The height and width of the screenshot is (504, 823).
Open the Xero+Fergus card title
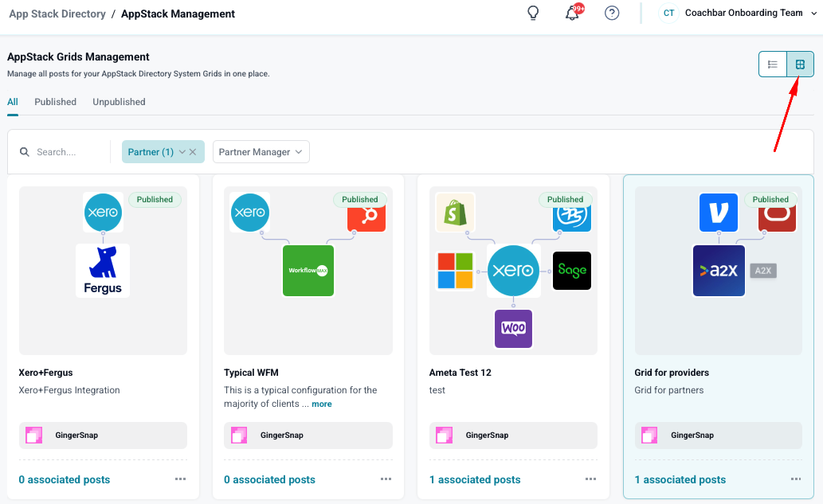point(45,373)
